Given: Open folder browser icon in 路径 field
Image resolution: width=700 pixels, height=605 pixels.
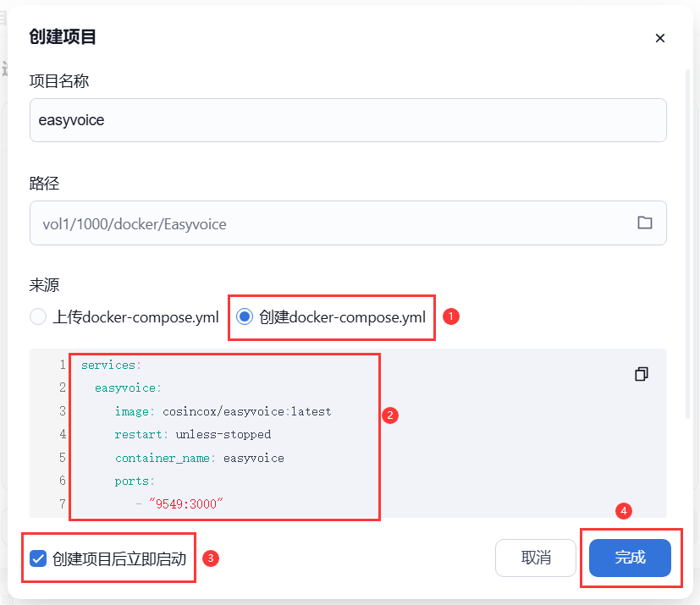Looking at the screenshot, I should tap(645, 223).
